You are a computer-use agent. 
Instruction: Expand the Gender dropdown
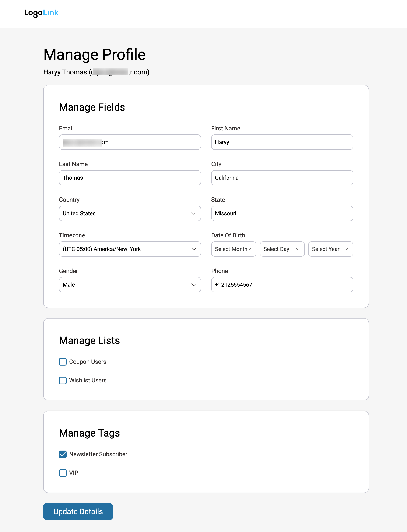[x=130, y=285]
